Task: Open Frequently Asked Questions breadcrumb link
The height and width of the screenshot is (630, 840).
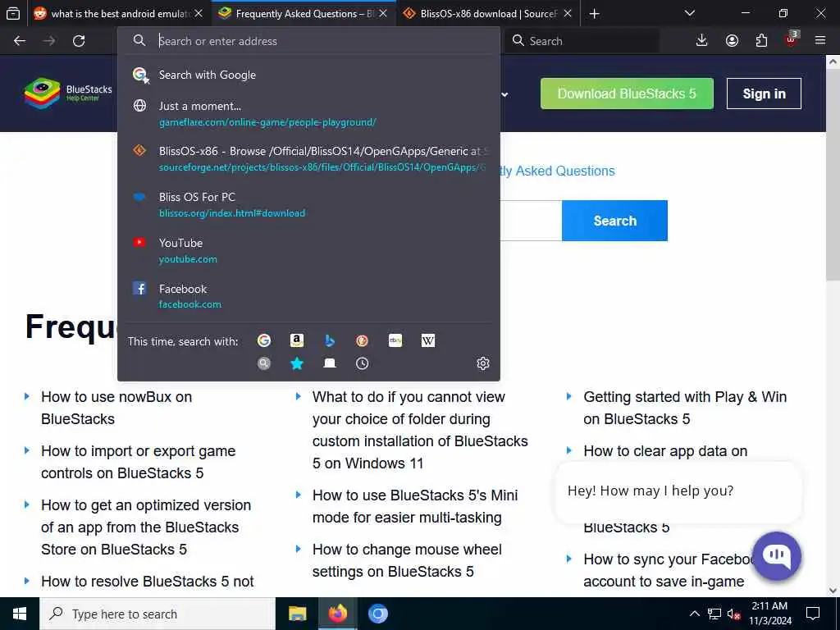Action: [x=558, y=171]
